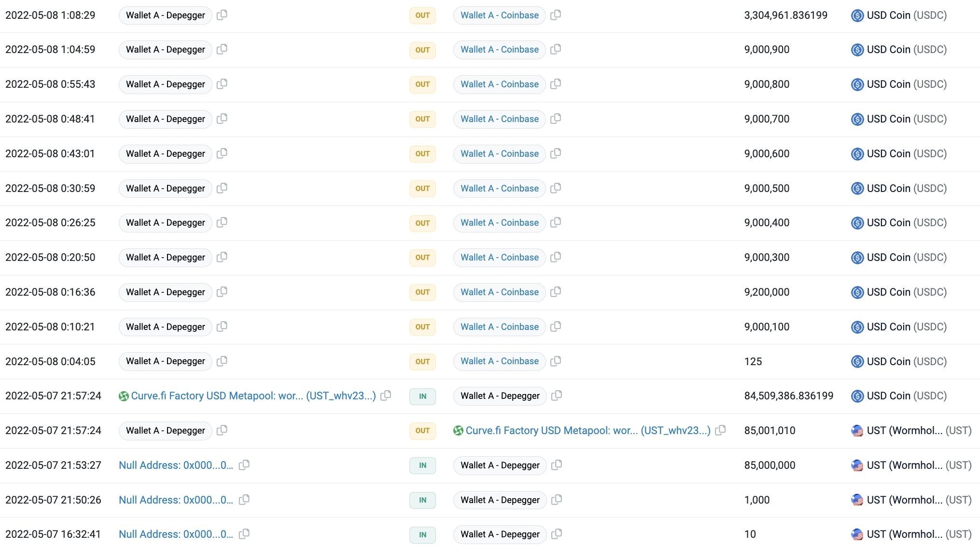This screenshot has width=980, height=546.
Task: Open Wallet A - Coinbase link at 0:16:36
Action: point(499,292)
